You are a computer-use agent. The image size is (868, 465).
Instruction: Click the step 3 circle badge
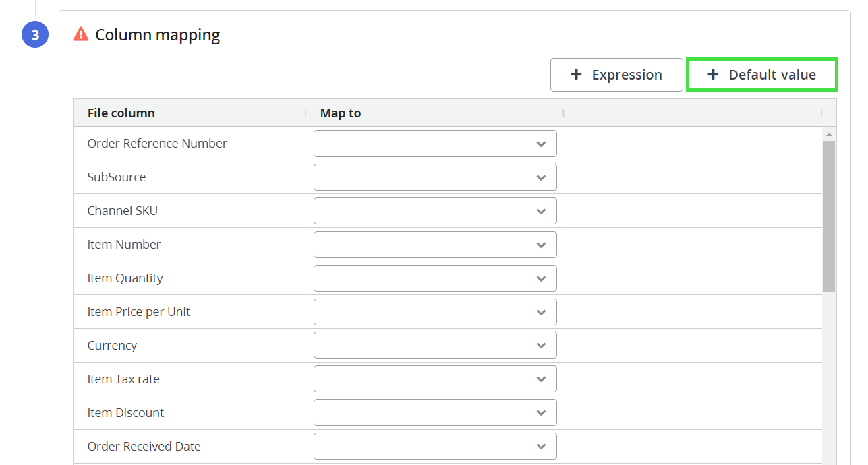pyautogui.click(x=35, y=35)
